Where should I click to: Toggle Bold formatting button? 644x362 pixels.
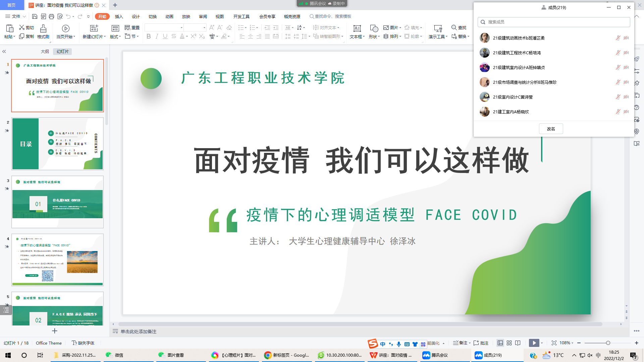[149, 36]
